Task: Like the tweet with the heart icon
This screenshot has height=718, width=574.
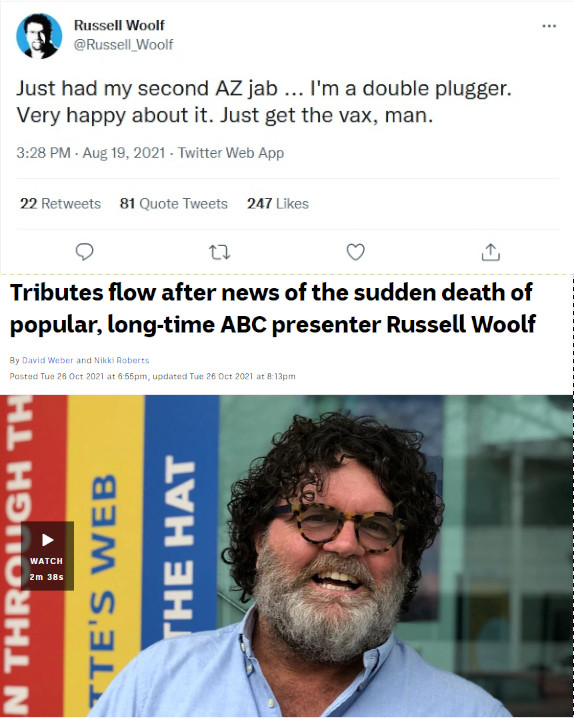Action: tap(355, 252)
